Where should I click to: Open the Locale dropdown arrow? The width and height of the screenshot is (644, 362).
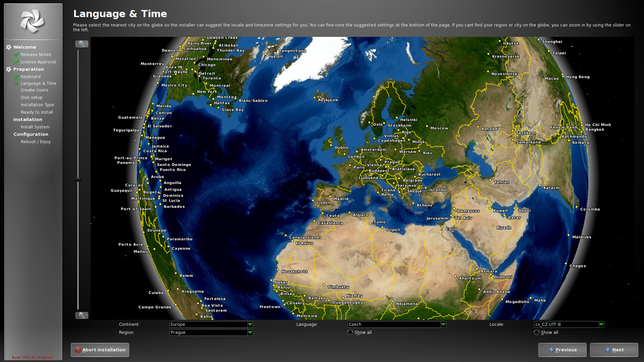coord(601,324)
